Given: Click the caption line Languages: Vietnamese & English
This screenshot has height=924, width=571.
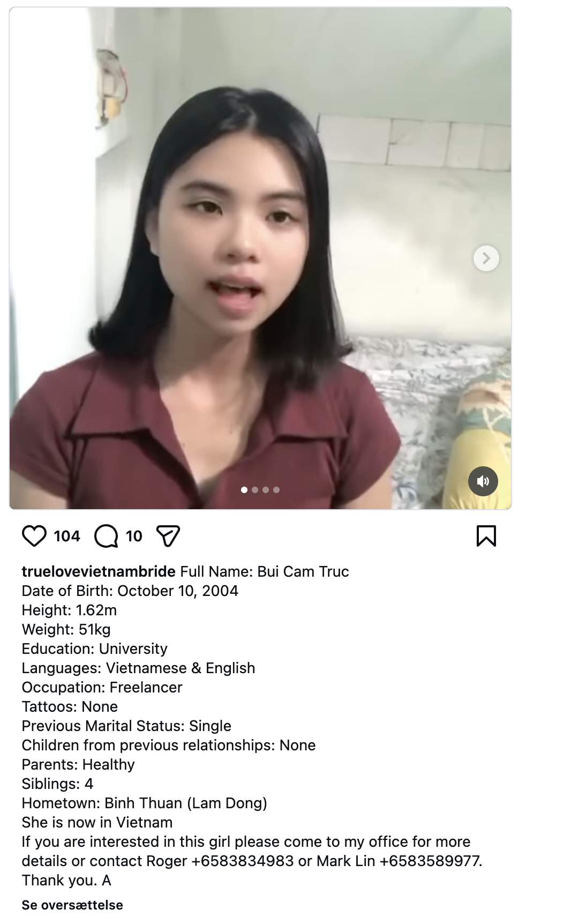Looking at the screenshot, I should 138,668.
